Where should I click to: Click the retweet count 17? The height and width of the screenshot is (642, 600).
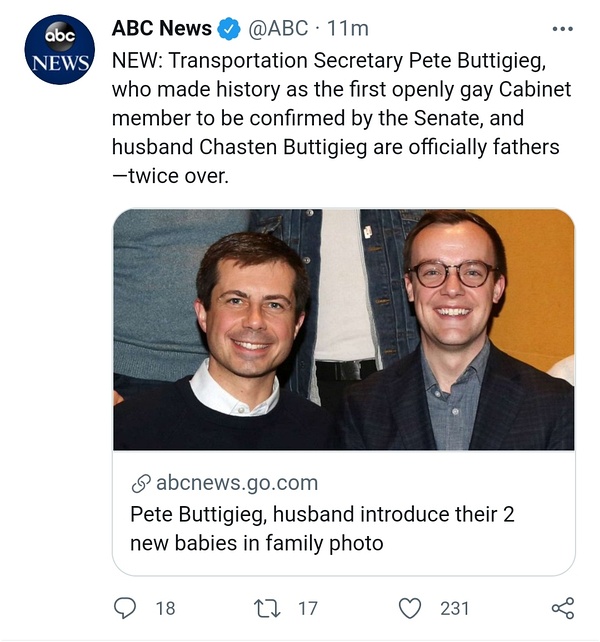308,607
